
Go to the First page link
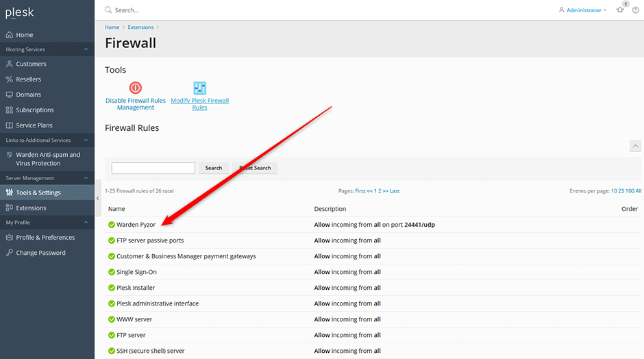point(360,191)
